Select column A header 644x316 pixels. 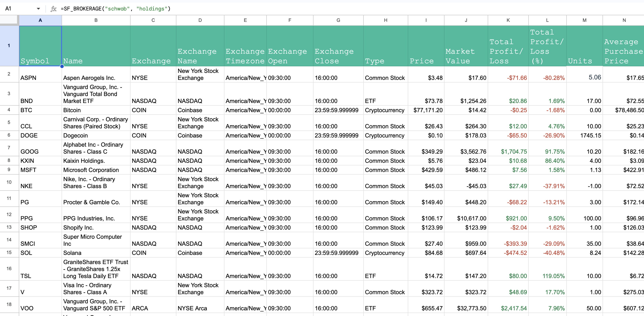40,20
